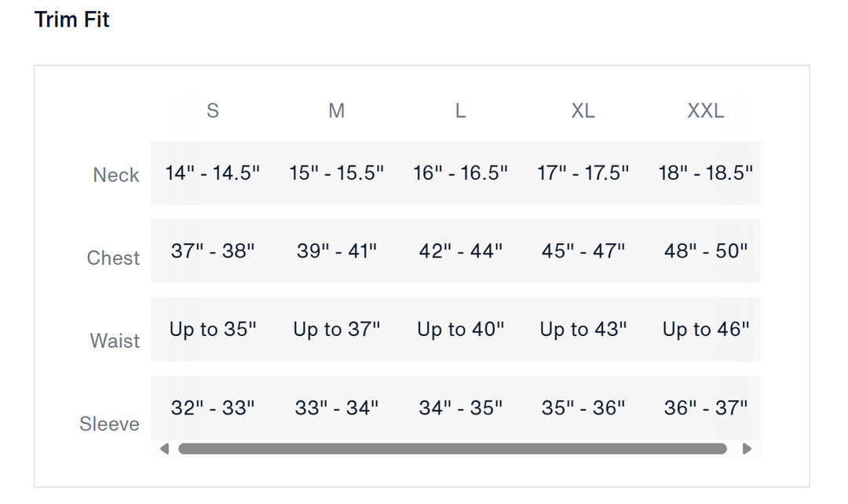
Task: Select the XL size column header
Action: coord(583,111)
